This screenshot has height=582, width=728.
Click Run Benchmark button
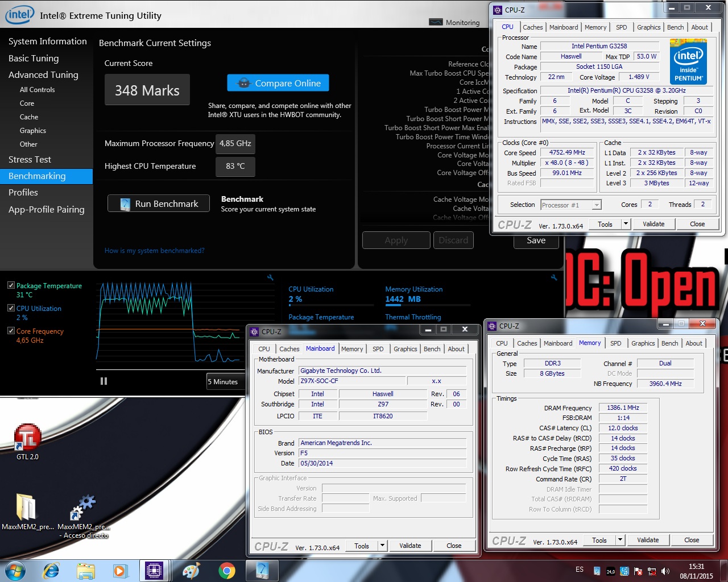(x=159, y=204)
